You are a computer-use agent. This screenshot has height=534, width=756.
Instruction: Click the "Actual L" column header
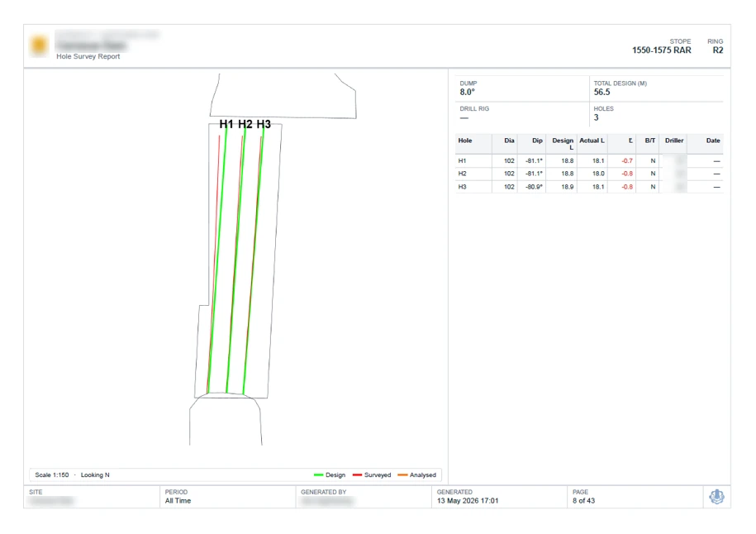coord(592,141)
